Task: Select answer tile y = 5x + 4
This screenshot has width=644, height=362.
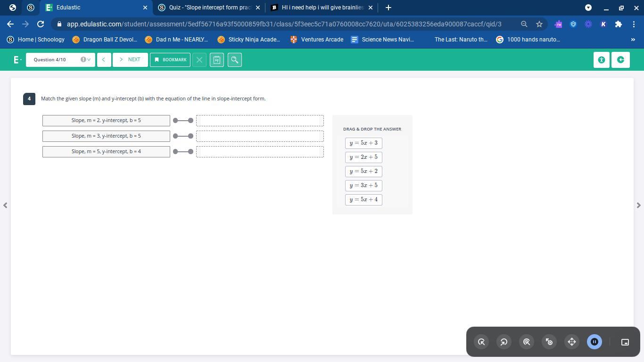Action: (363, 200)
